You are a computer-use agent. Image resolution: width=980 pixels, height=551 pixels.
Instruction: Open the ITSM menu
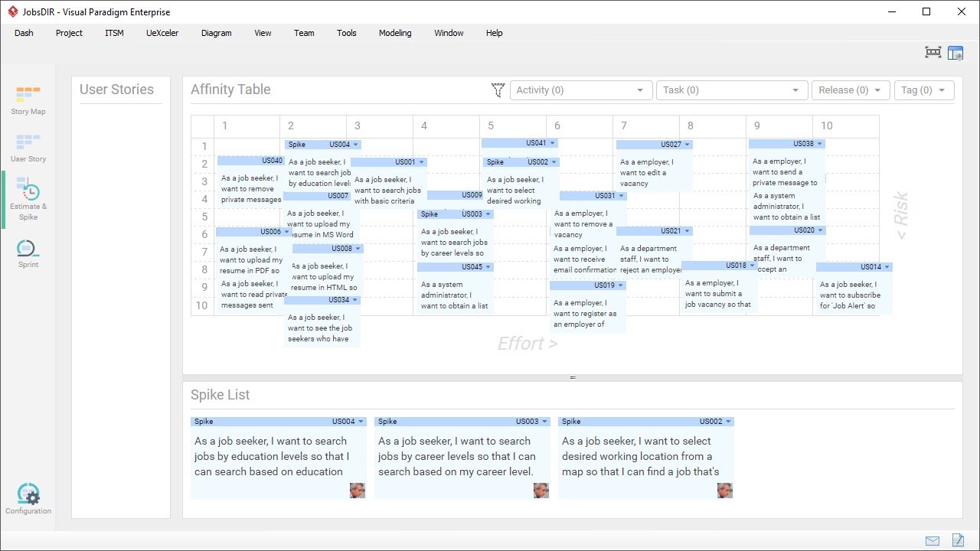tap(114, 33)
